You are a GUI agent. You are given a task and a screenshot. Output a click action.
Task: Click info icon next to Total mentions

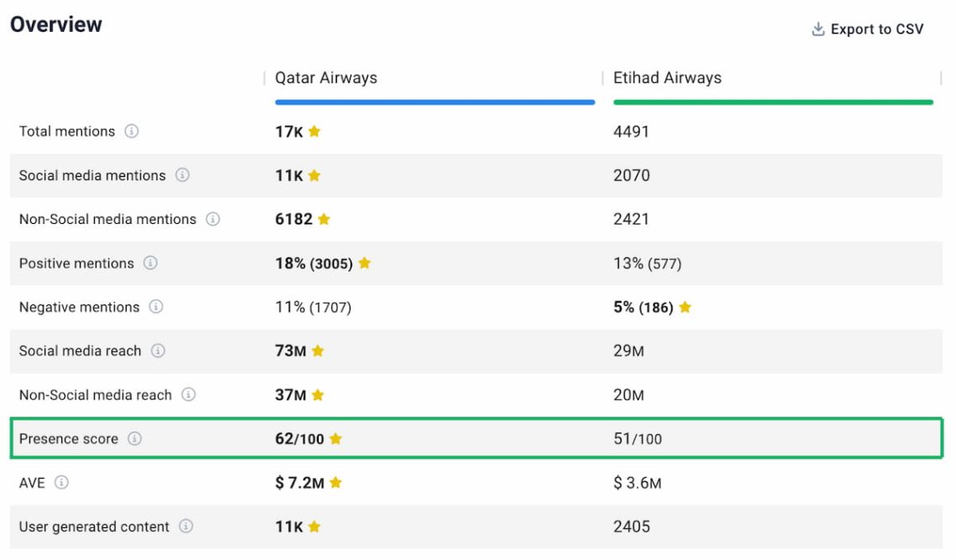pos(132,132)
